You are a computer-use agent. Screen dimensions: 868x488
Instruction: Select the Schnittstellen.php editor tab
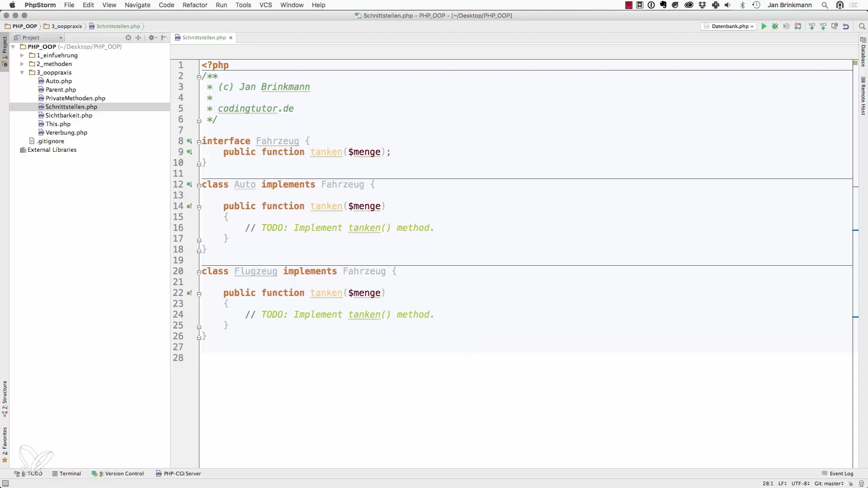(204, 38)
